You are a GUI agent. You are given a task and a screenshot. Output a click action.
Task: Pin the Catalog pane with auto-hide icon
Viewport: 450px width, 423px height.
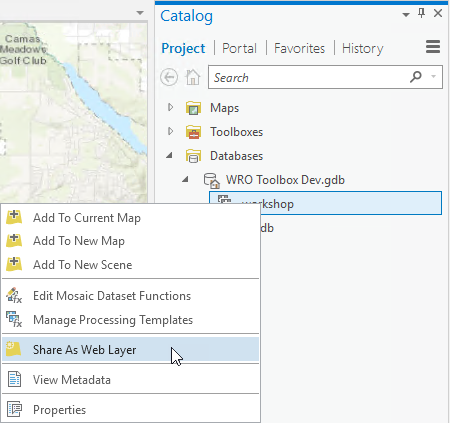[421, 13]
